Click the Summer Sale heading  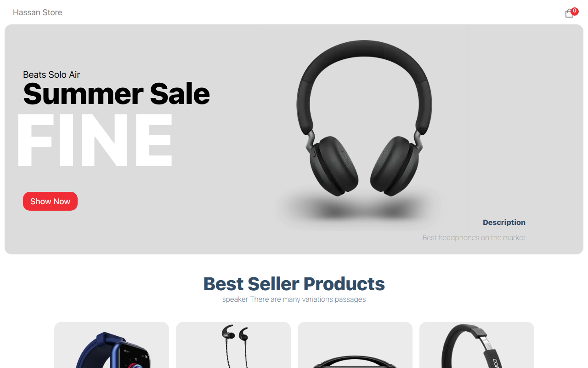[x=116, y=94]
